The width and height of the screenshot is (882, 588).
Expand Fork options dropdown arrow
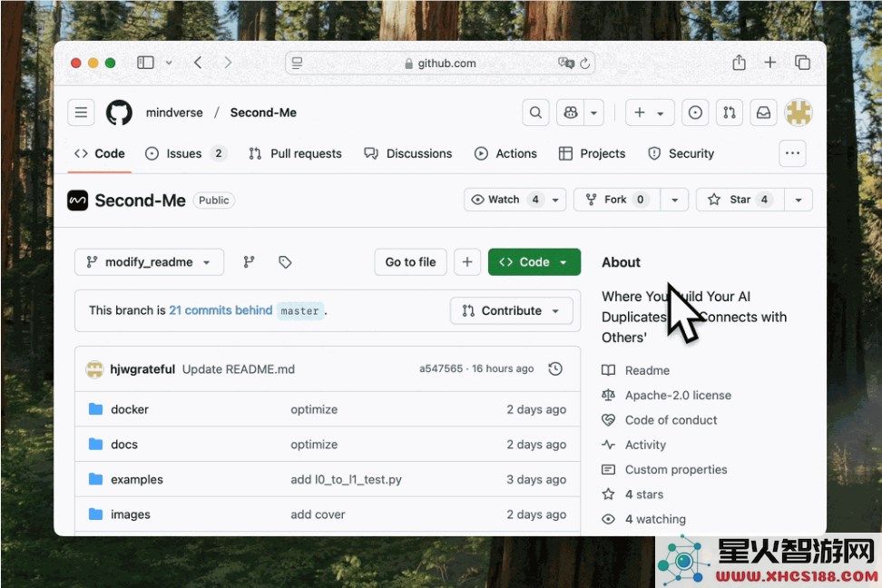point(675,200)
